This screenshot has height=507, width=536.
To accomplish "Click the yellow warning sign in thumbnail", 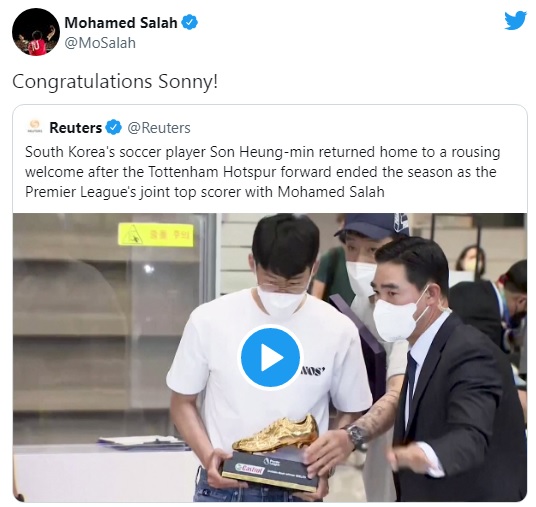I will pos(156,235).
